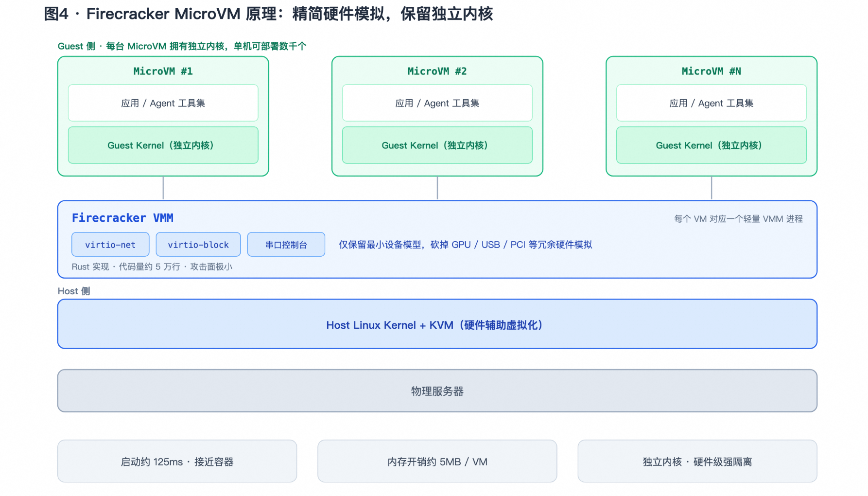Image resolution: width=868 pixels, height=496 pixels.
Task: Click the Guest Kernel box in MicroVM #N
Action: [x=712, y=145]
